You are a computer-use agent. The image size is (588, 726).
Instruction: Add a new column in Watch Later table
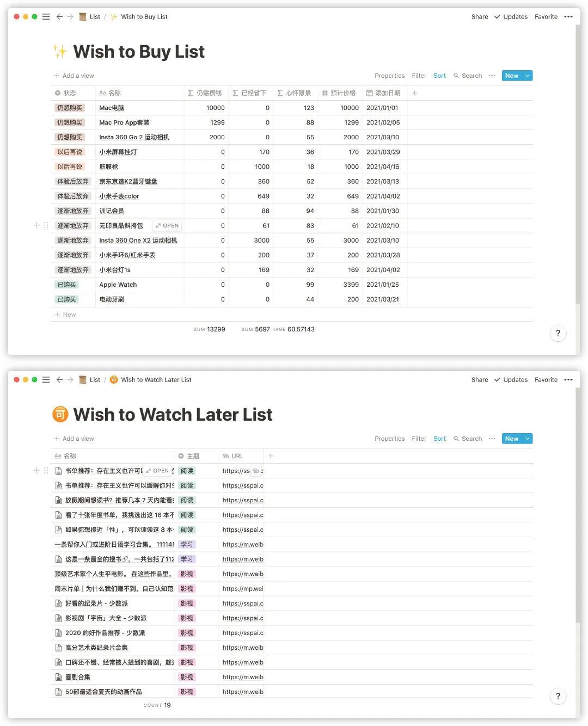click(x=271, y=456)
